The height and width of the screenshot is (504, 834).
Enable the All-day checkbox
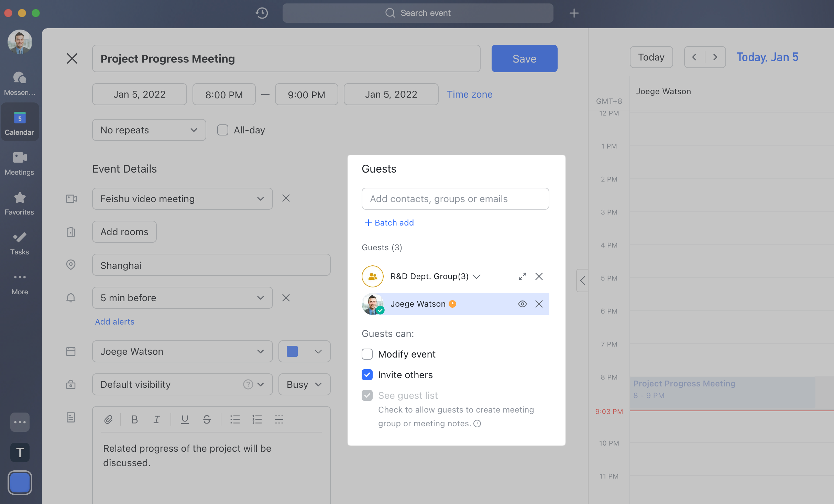tap(223, 130)
